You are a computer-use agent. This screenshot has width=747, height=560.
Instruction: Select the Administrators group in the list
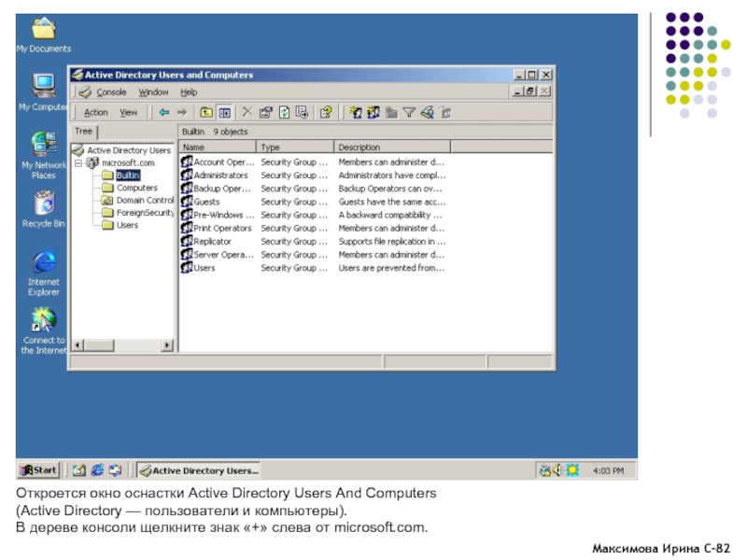point(220,175)
